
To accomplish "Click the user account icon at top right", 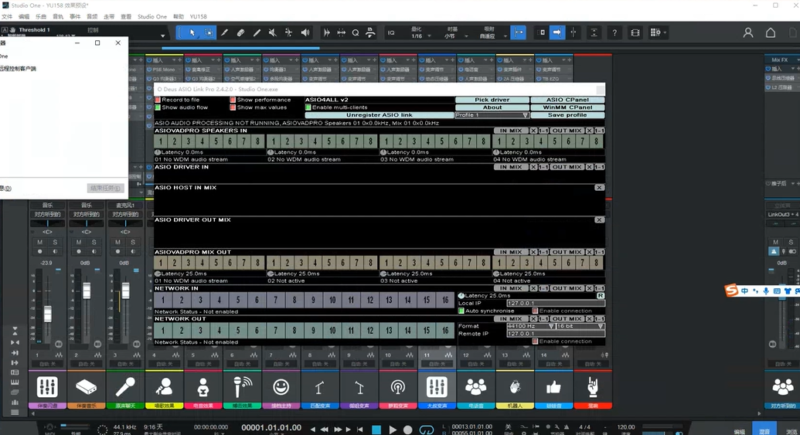I will (x=748, y=33).
